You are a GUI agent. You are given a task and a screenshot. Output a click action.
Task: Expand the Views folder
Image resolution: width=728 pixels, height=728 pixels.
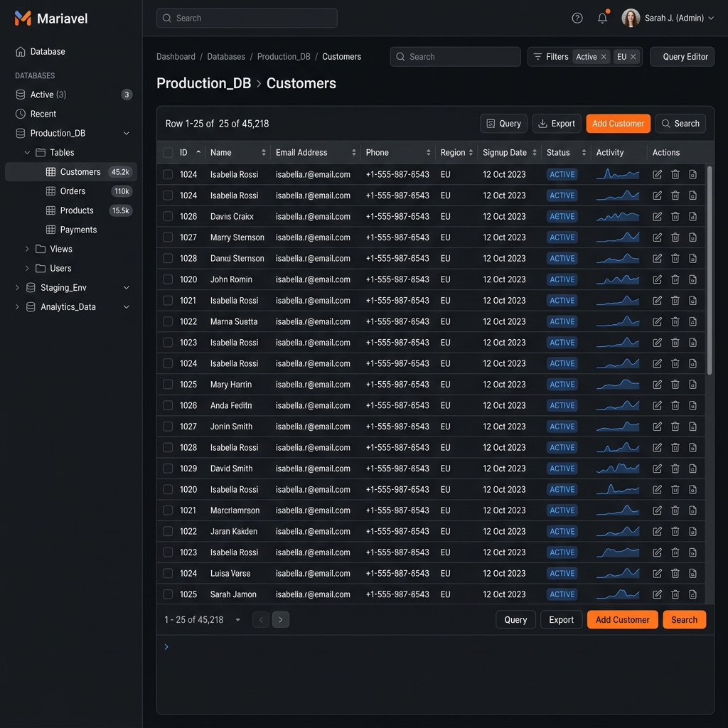(27, 250)
